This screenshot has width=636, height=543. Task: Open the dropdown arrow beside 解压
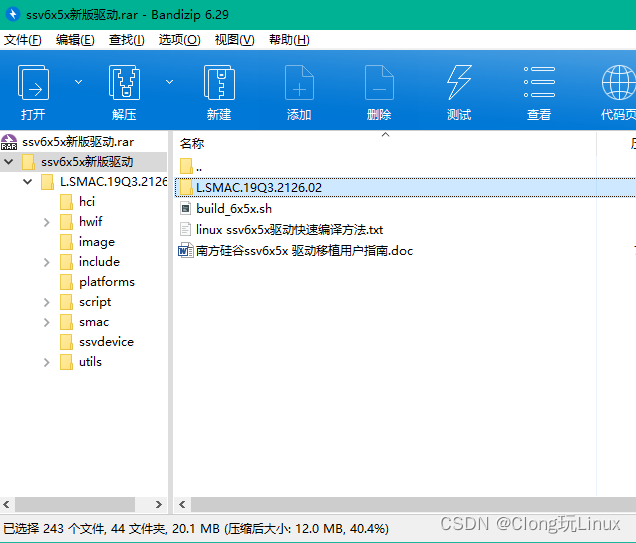(x=170, y=82)
